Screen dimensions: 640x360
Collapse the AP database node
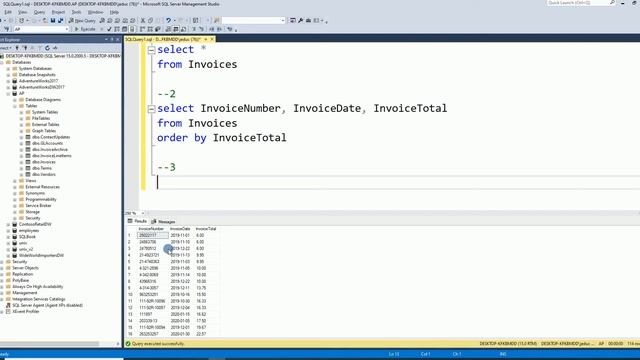8,93
